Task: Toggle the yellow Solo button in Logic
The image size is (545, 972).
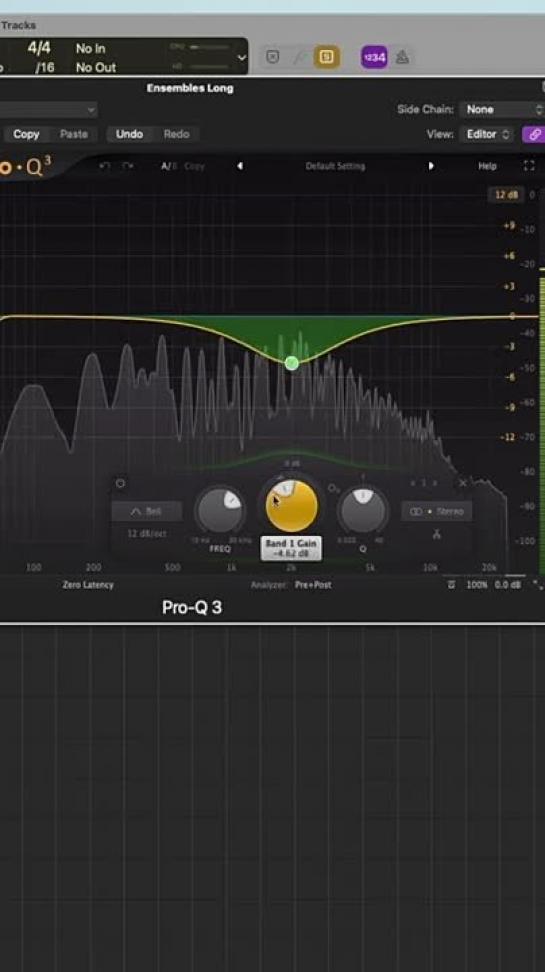Action: (x=326, y=58)
